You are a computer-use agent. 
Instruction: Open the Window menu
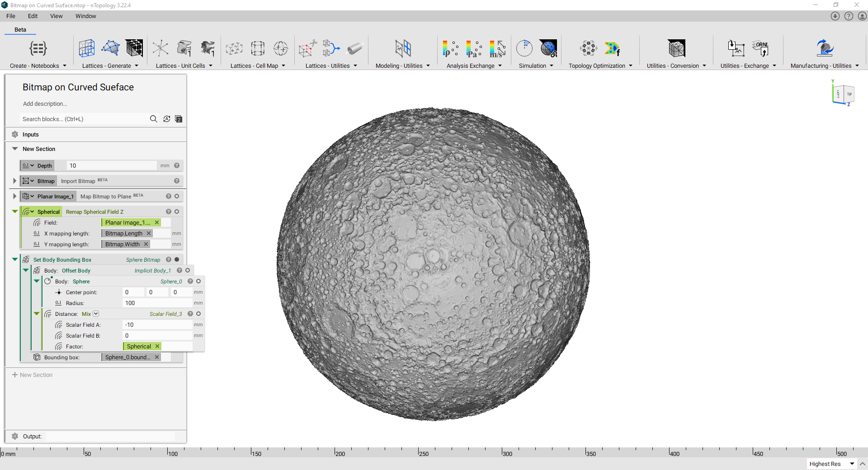85,16
